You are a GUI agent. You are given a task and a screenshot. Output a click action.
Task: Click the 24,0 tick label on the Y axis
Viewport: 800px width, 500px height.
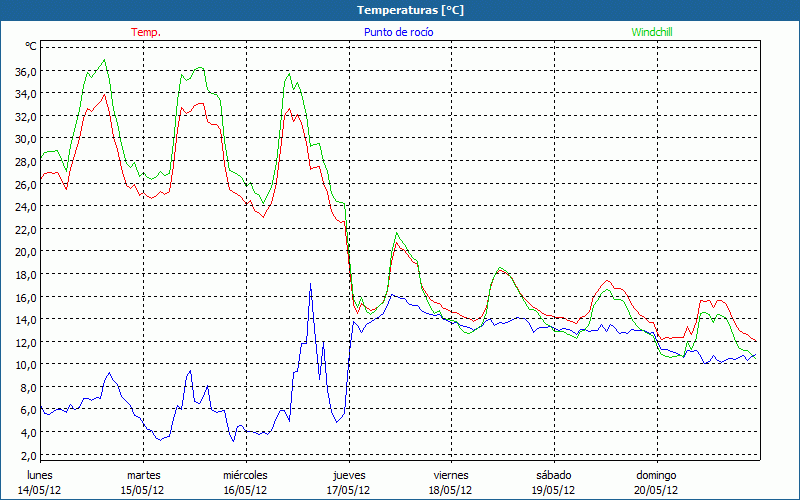[x=25, y=206]
